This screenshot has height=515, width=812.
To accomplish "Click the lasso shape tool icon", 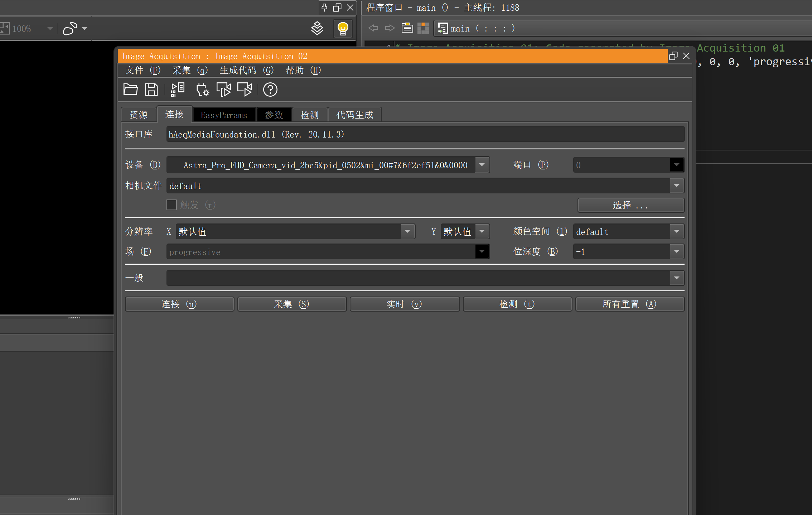I will 70,29.
